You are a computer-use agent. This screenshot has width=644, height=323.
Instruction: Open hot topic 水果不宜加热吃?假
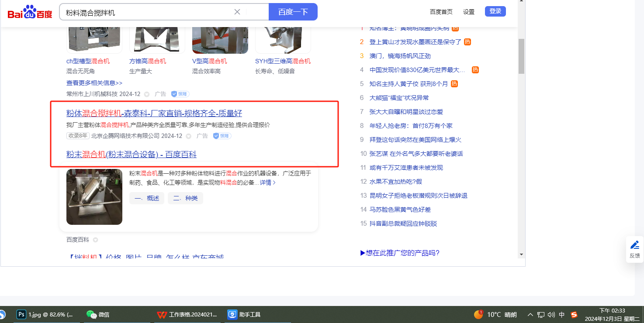[396, 182]
